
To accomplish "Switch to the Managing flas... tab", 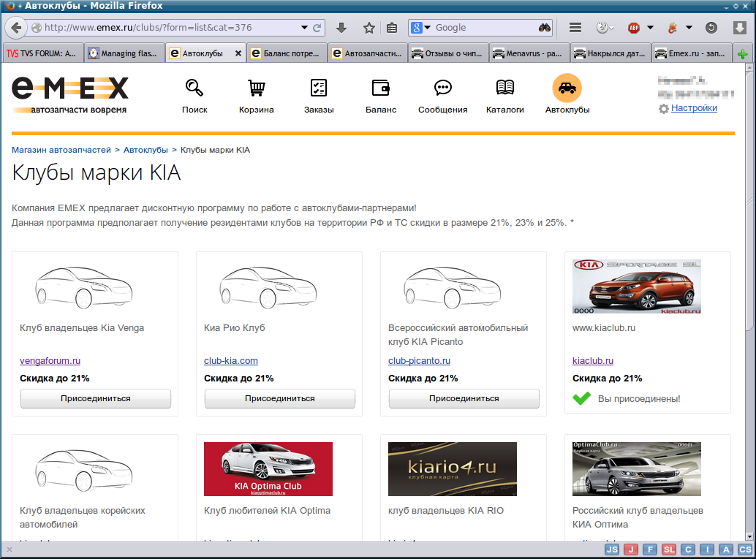I will click(x=124, y=53).
